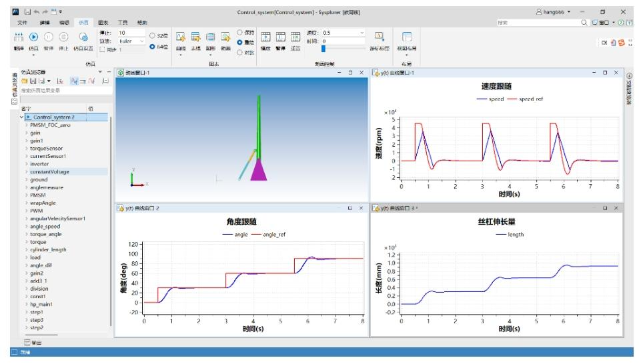Play the animation with filmstrip play icon

point(265,37)
